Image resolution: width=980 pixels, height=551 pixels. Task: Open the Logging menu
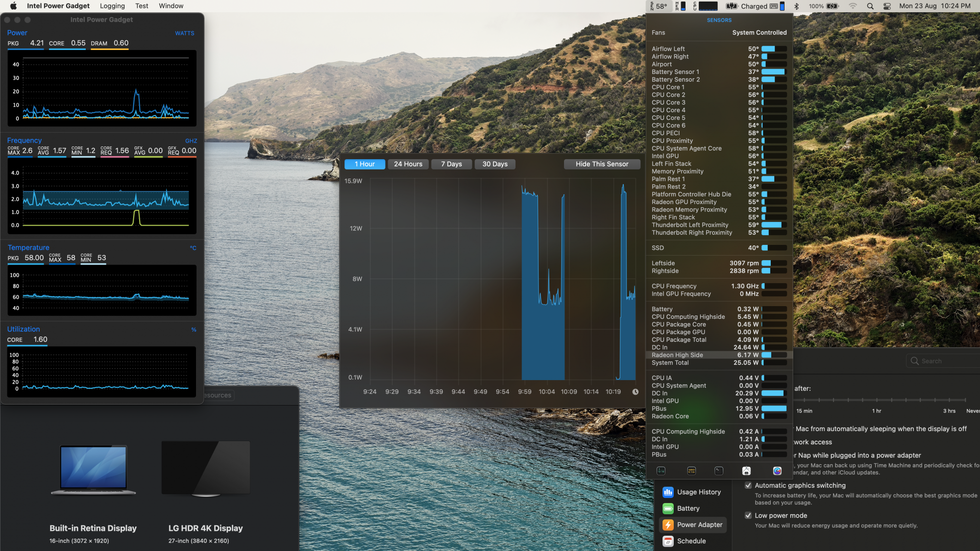point(112,6)
